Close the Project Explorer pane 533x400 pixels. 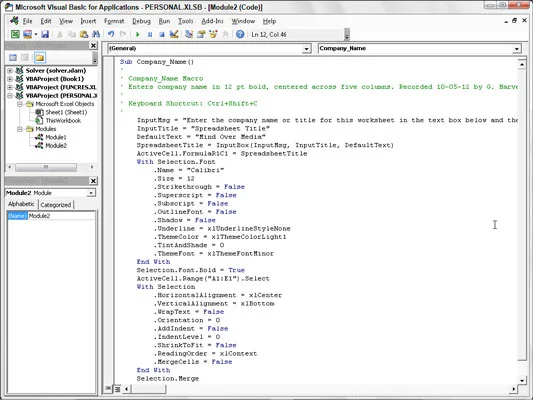pos(93,46)
